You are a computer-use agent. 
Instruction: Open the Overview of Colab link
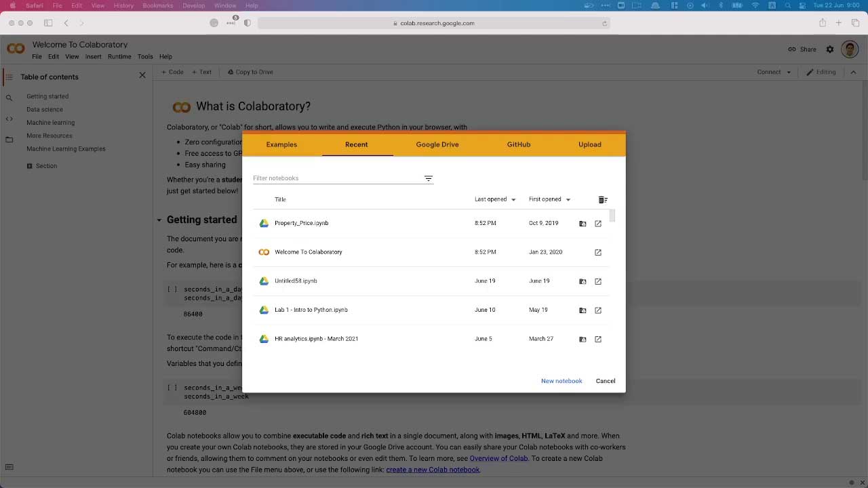pos(498,458)
